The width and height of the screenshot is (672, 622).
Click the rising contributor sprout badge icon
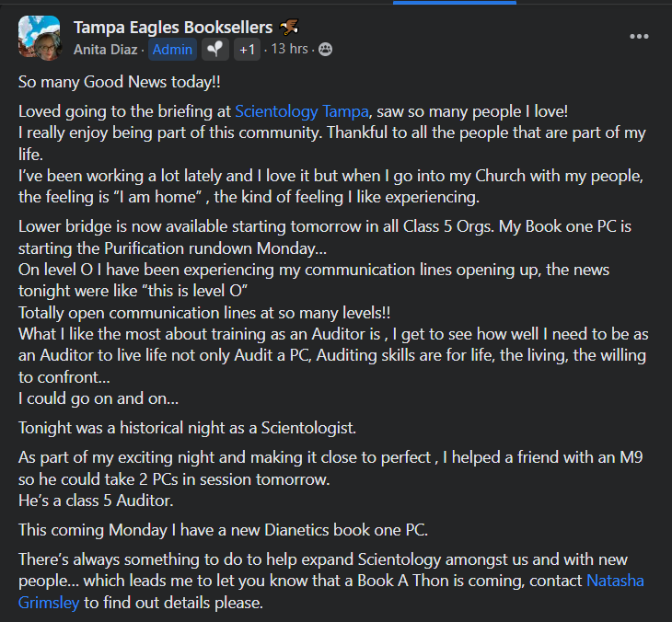point(215,50)
